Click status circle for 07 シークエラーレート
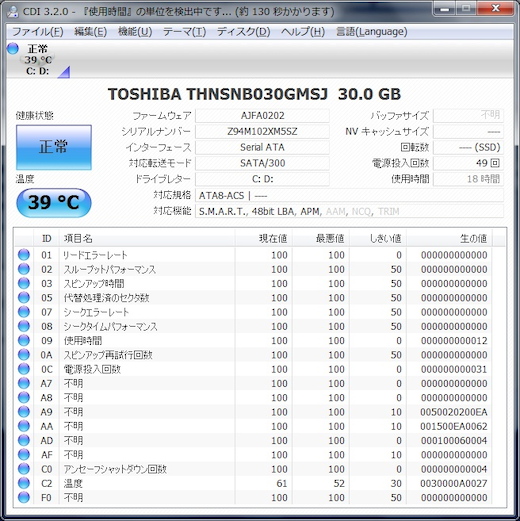The width and height of the screenshot is (520, 521). [24, 312]
